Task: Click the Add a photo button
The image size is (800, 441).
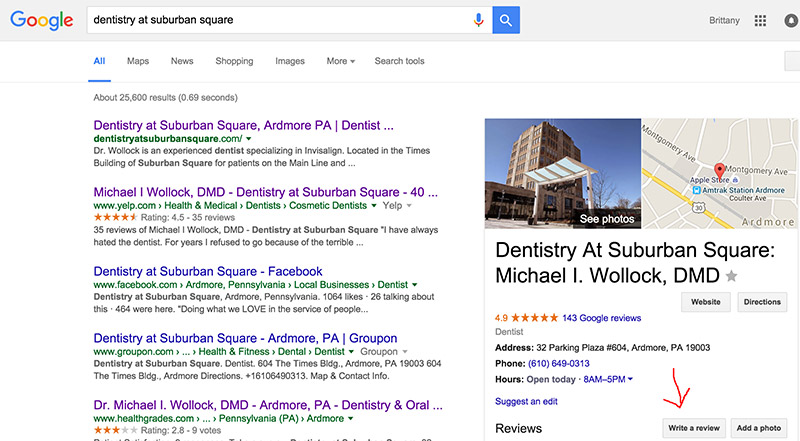Action: coord(759,428)
